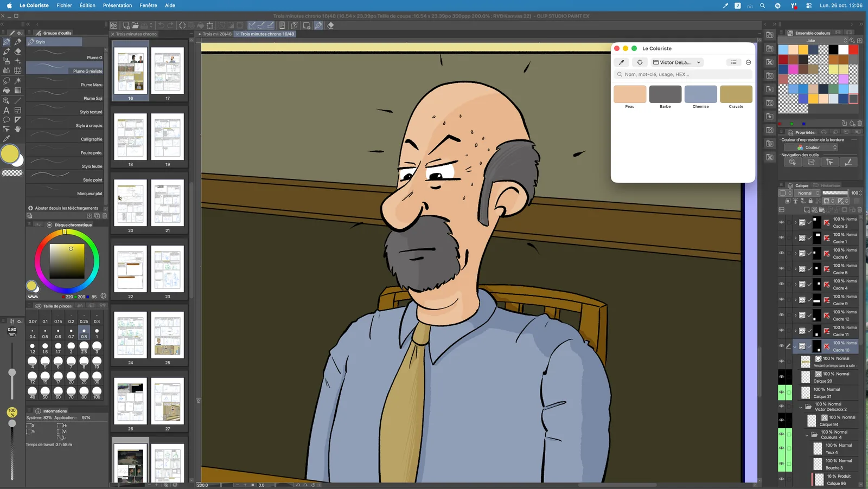
Task: Click the search field in Le Coloriste
Action: 683,74
